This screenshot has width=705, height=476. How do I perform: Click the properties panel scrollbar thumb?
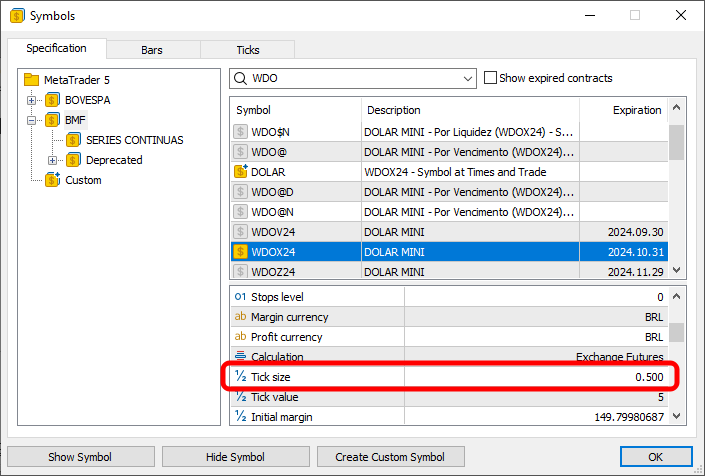coord(676,333)
